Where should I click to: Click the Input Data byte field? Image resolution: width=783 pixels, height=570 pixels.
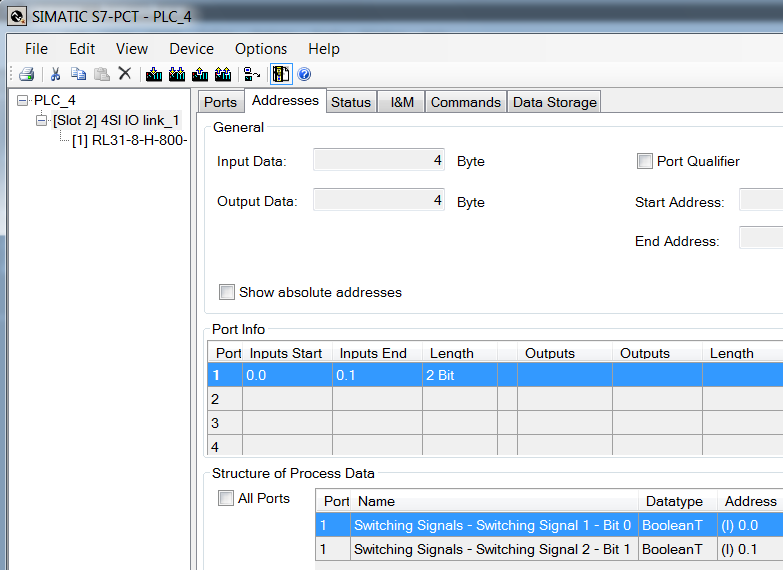coord(379,160)
